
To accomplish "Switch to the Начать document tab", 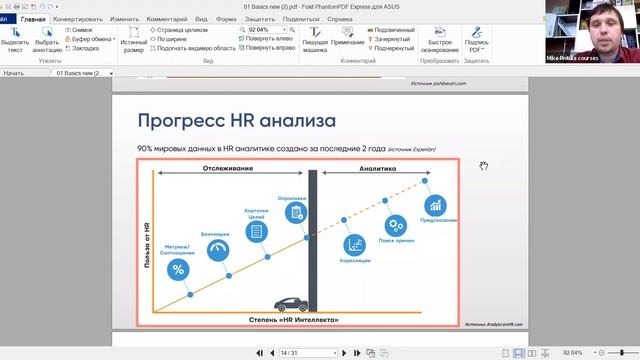I will coord(14,73).
